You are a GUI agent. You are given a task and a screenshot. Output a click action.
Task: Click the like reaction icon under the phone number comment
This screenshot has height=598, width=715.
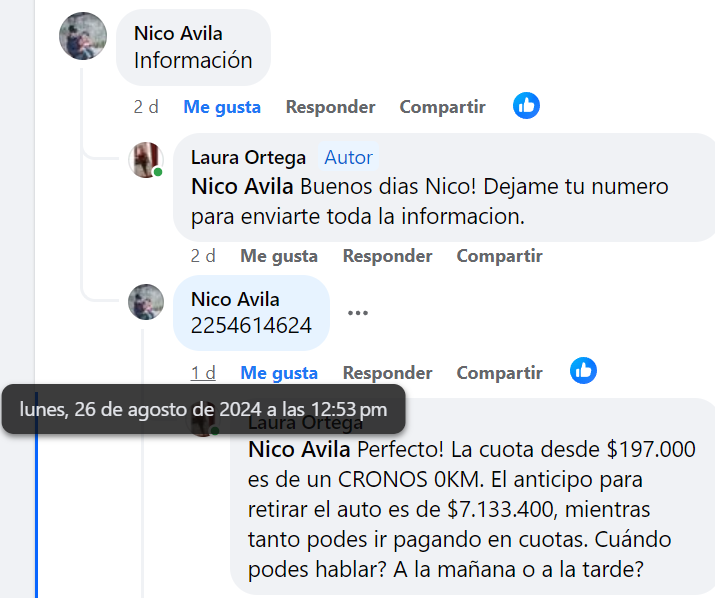coord(583,371)
